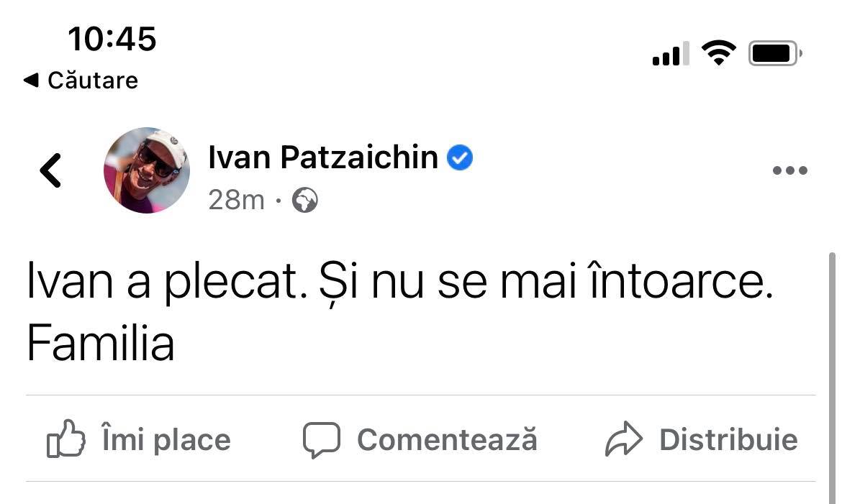The image size is (842, 504).
Task: Tap the share arrow icon
Action: pyautogui.click(x=623, y=440)
